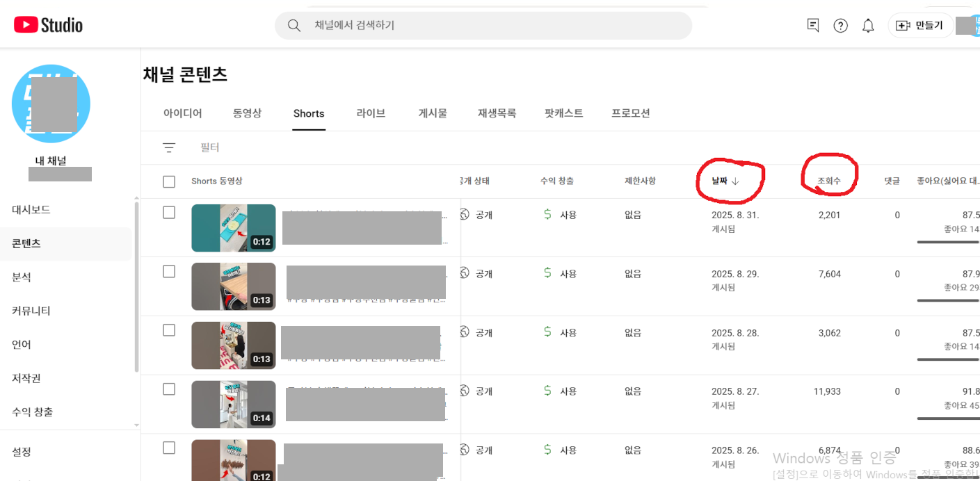980x481 pixels.
Task: Click the search magnifier icon
Action: tap(294, 25)
